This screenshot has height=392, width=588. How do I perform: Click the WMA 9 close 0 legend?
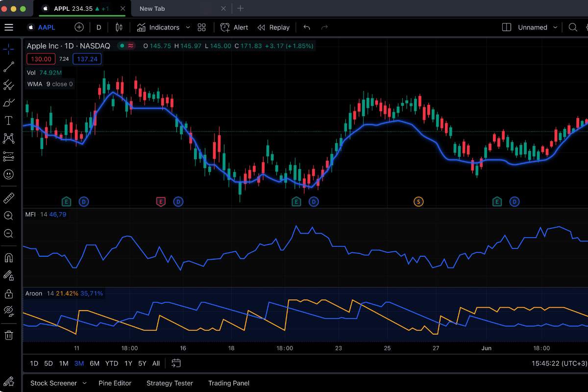click(50, 84)
